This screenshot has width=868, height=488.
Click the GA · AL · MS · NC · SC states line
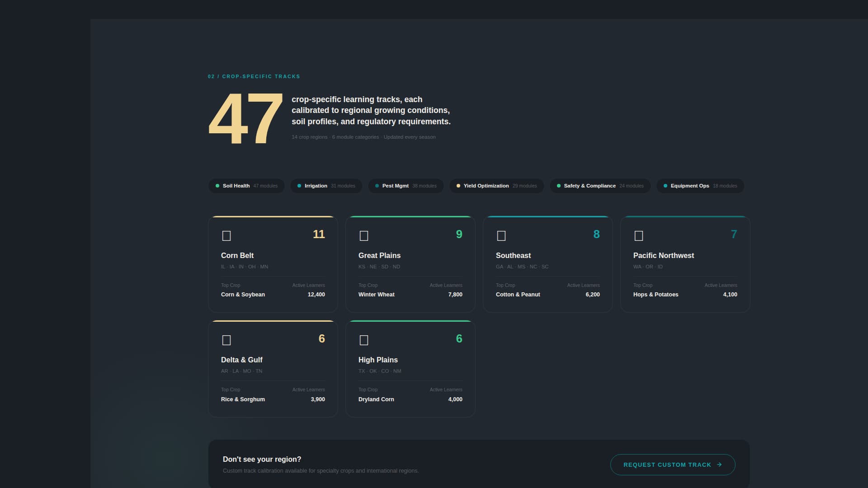point(522,267)
